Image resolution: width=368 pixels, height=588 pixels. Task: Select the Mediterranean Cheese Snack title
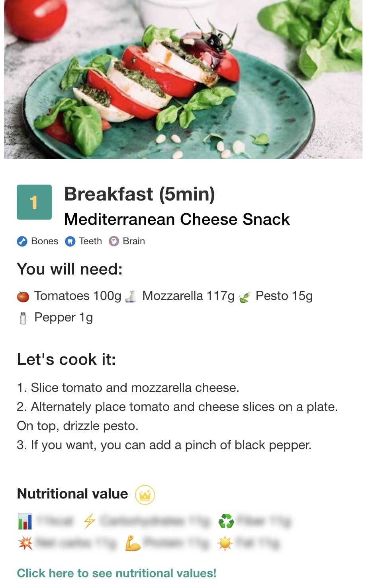tap(177, 219)
